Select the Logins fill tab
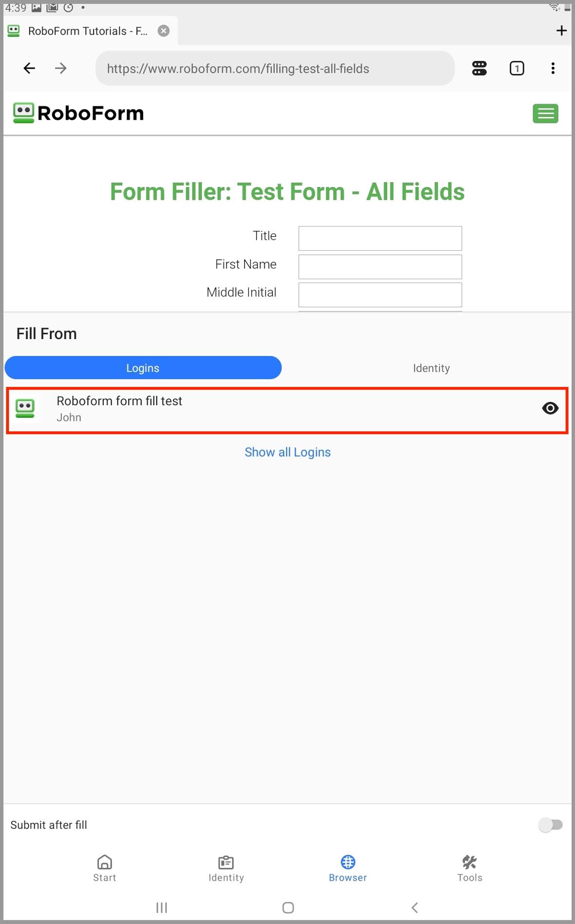The image size is (575, 924). [x=143, y=368]
